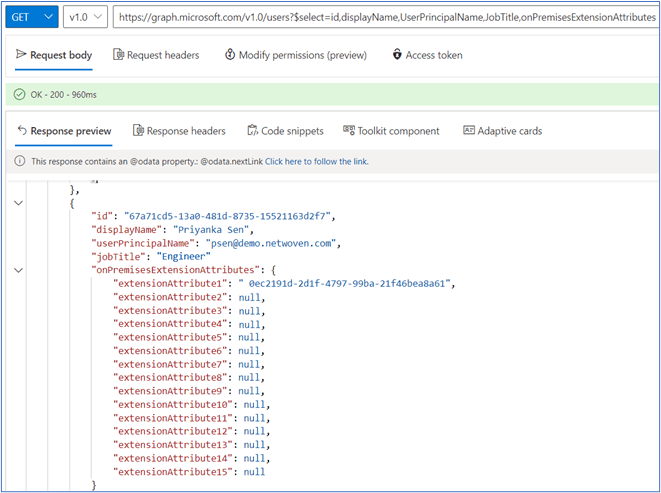Collapse the onPremisesExtensionAttributes node
661x493 pixels.
coord(18,270)
